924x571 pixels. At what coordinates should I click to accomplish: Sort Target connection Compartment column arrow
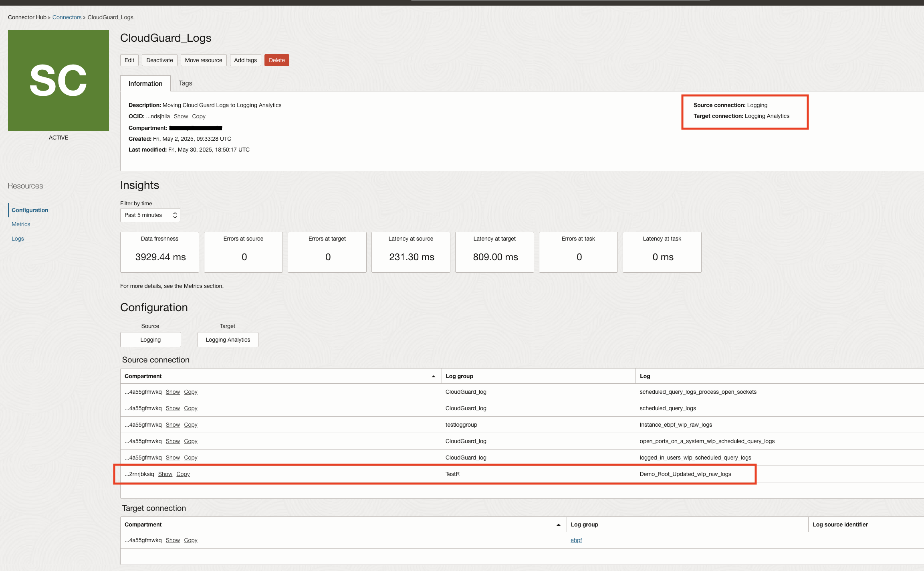[x=558, y=524]
